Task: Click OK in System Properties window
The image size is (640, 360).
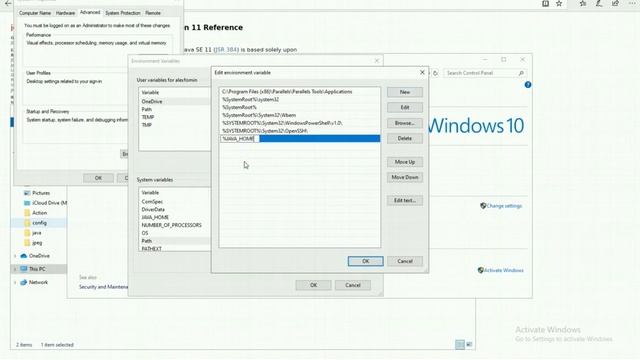Action: click(98, 178)
